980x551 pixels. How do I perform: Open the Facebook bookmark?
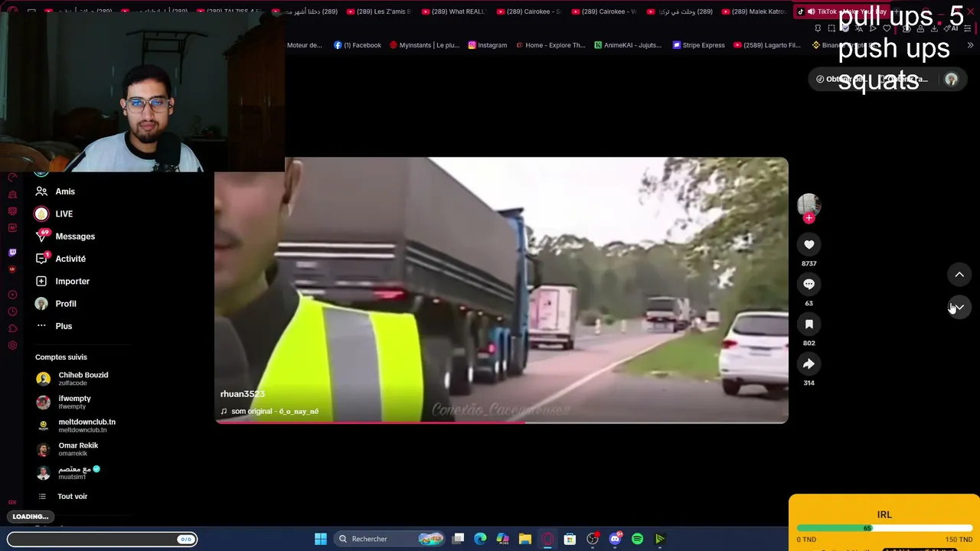pyautogui.click(x=358, y=45)
